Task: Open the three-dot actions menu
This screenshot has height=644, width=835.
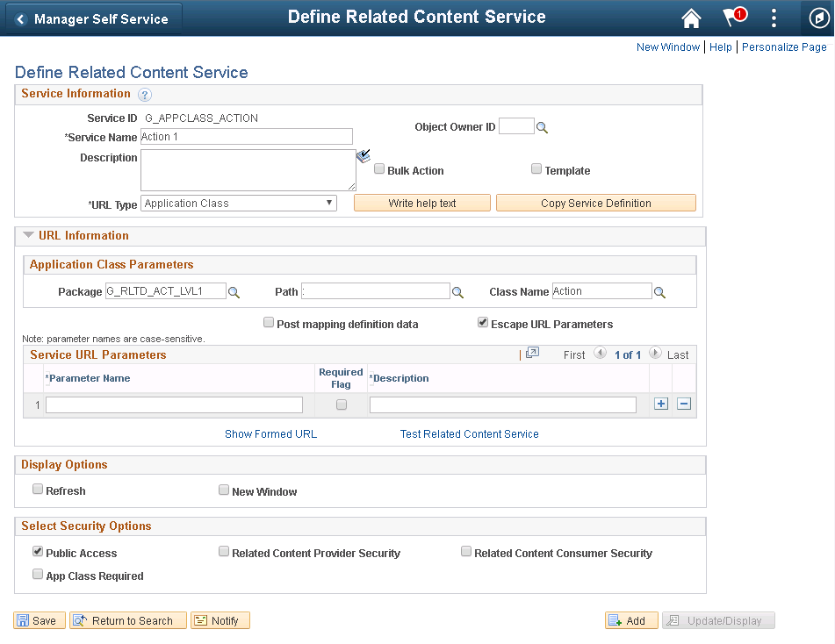Action: coord(774,18)
